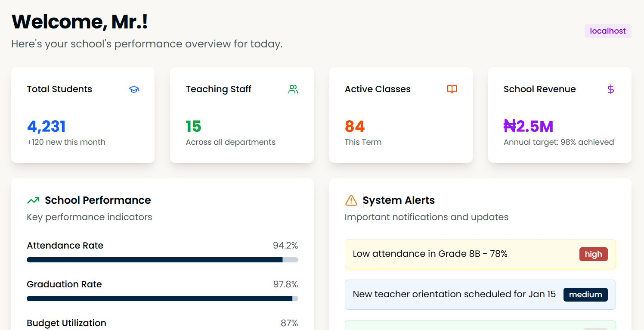Click the medium priority badge
This screenshot has width=644, height=330.
coord(585,295)
